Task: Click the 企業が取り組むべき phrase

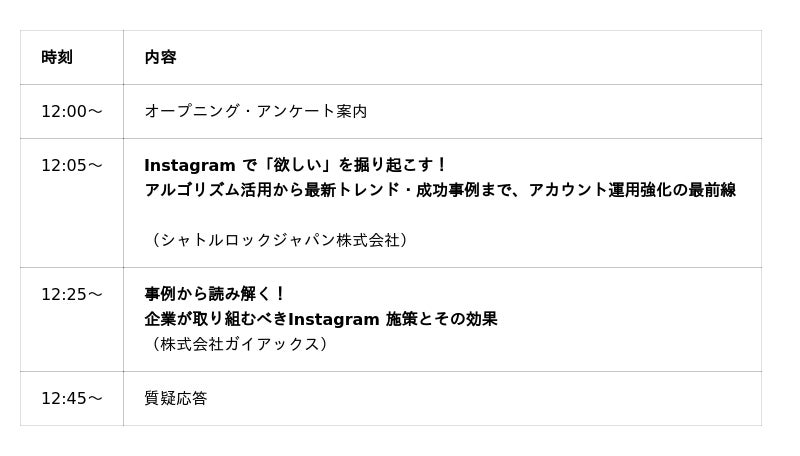Action: click(x=215, y=319)
